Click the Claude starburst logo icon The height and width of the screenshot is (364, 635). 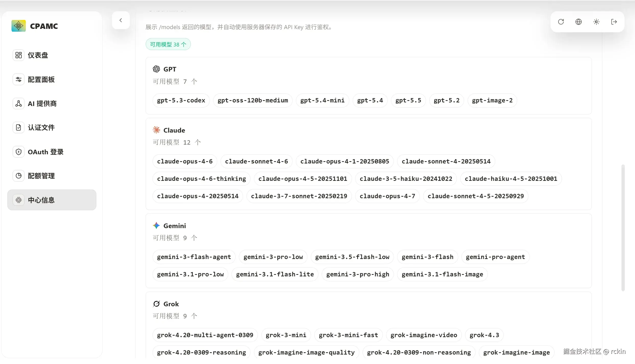click(x=156, y=130)
